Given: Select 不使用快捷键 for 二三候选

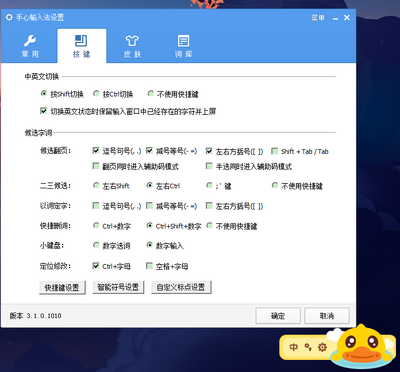Looking at the screenshot, I should (275, 185).
